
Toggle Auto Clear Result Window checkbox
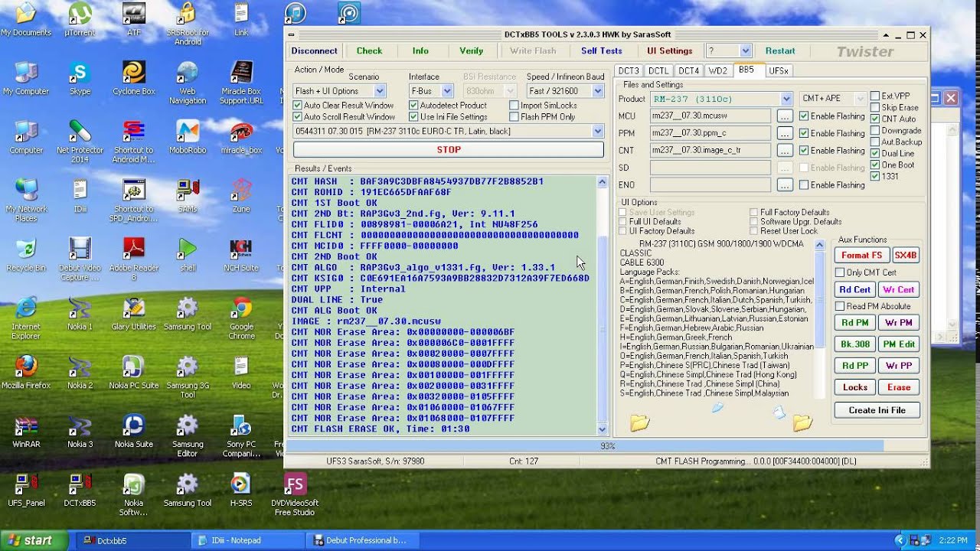(x=298, y=106)
